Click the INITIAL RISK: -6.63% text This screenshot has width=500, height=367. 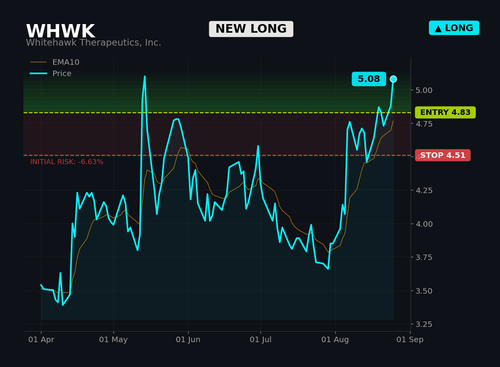[67, 162]
